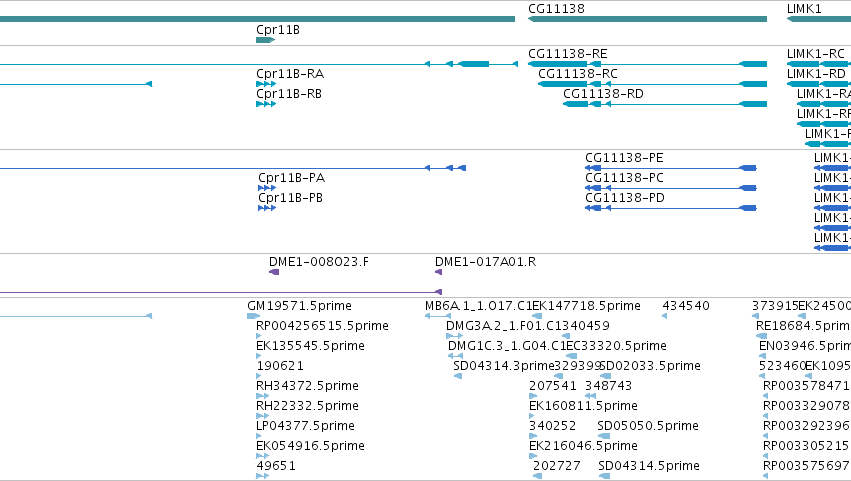This screenshot has height=481, width=851.
Task: Select the 207541 EST label
Action: 553,387
